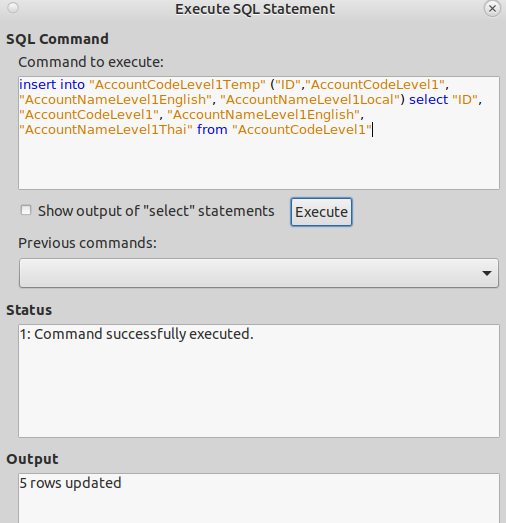
Task: Click inside the Previous commands combo box
Action: tap(259, 273)
